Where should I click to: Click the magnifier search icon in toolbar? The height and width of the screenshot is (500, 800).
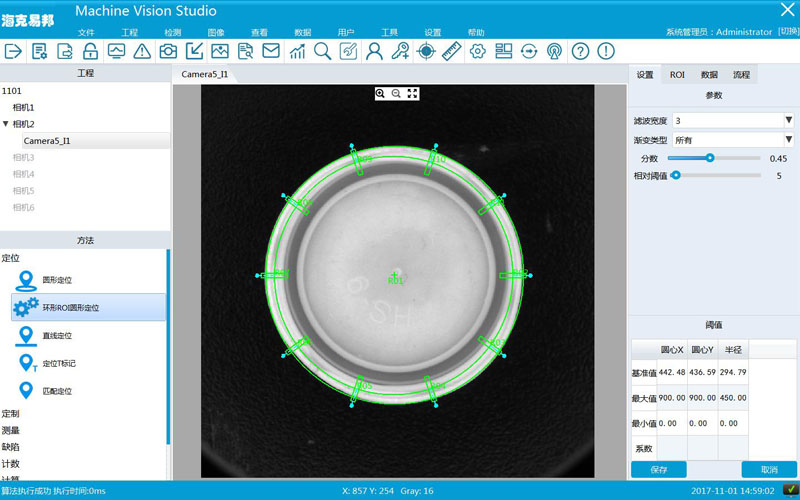coord(322,51)
